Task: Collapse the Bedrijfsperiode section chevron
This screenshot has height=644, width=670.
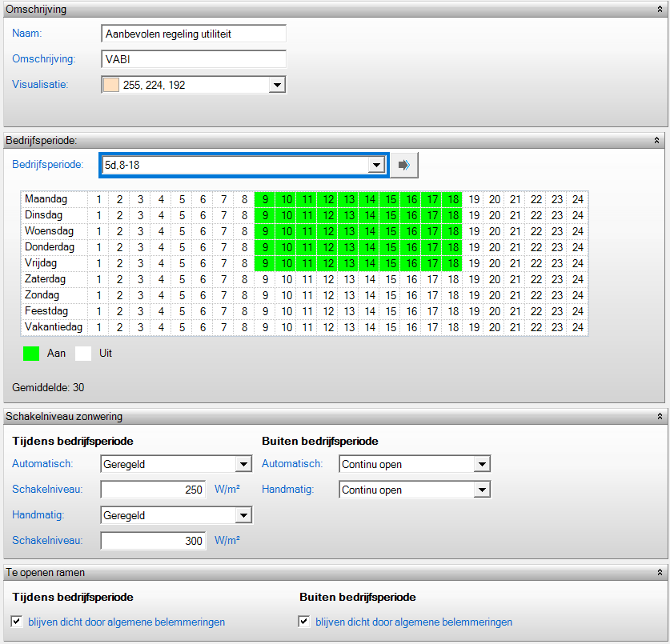Action: (x=657, y=140)
